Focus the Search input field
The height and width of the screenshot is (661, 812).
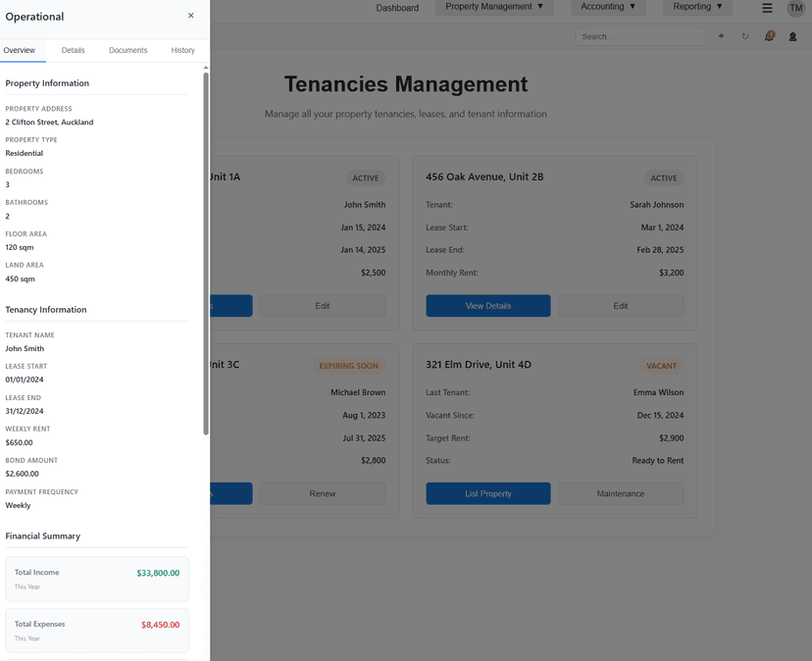click(x=640, y=37)
